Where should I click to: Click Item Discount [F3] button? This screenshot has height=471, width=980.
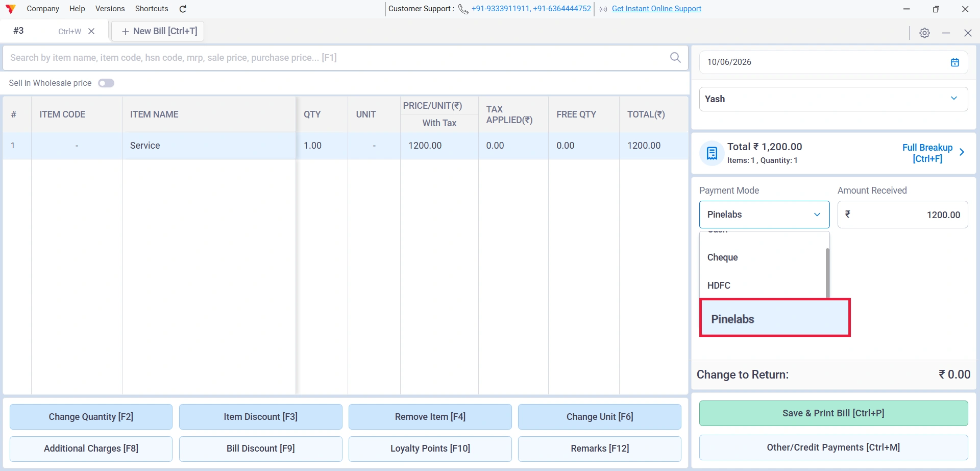[x=260, y=417]
